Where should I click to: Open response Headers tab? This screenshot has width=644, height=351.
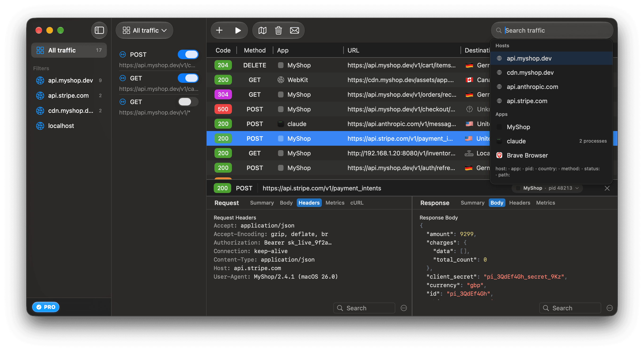coord(519,202)
